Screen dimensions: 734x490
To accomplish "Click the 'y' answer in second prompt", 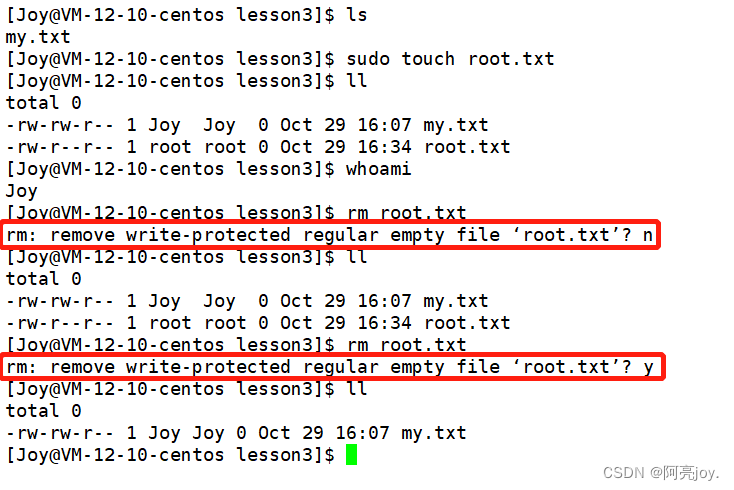I will [648, 367].
